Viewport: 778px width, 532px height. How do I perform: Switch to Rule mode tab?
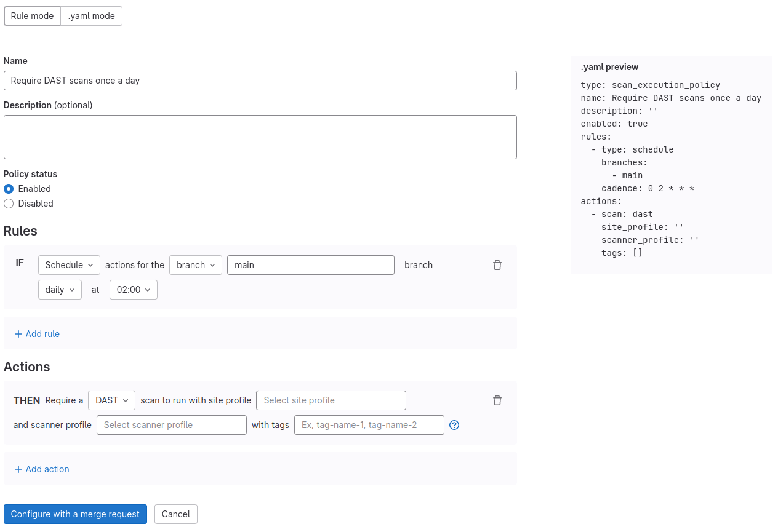32,16
